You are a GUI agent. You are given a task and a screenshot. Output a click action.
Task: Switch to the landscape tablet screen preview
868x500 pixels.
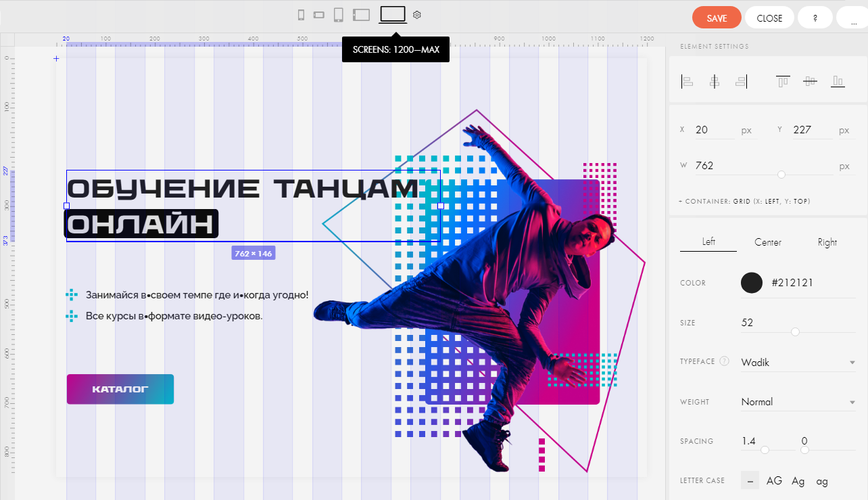tap(362, 14)
